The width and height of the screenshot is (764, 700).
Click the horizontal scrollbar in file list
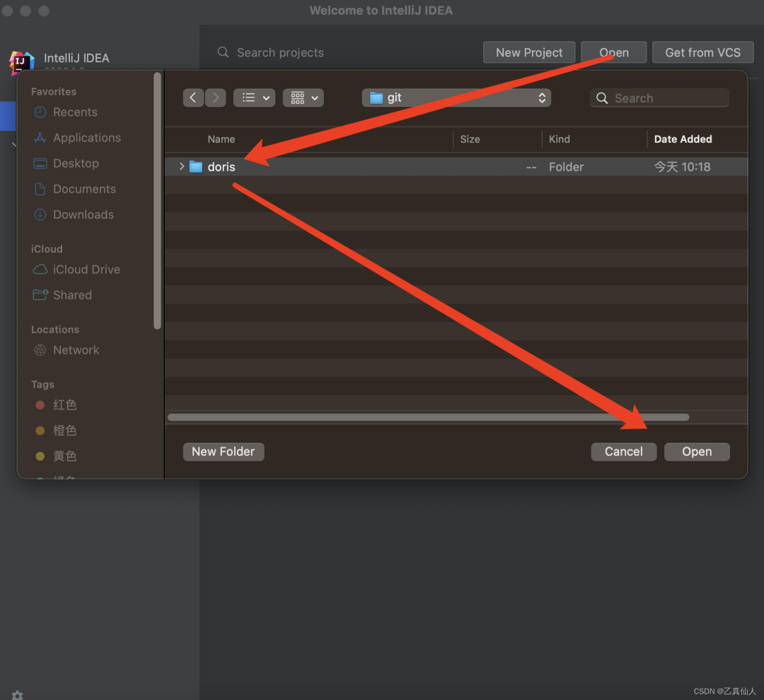tap(428, 418)
